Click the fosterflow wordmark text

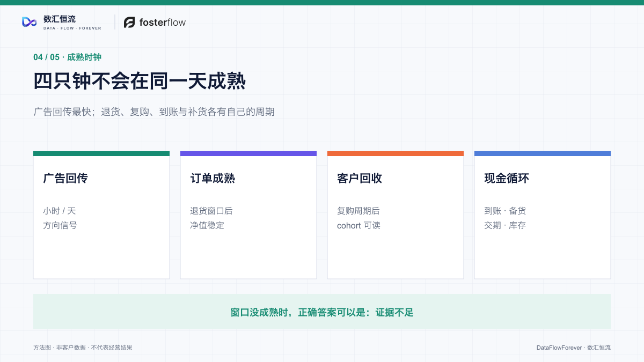163,22
